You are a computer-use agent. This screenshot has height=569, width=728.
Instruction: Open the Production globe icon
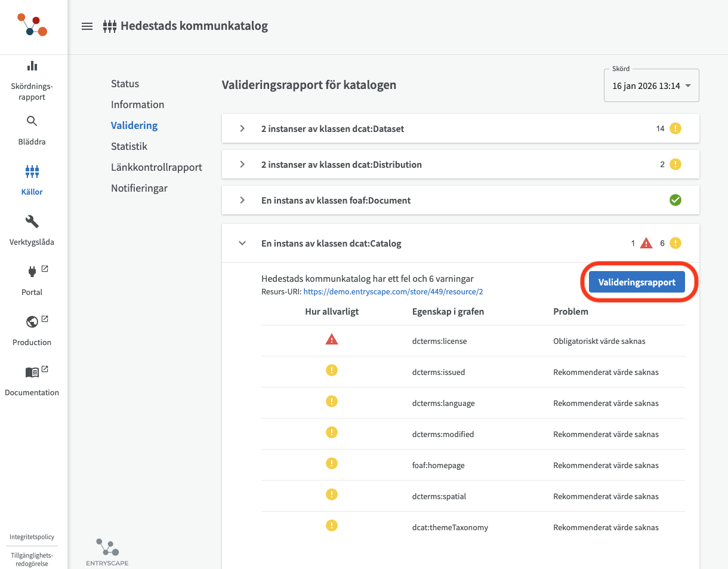point(32,322)
